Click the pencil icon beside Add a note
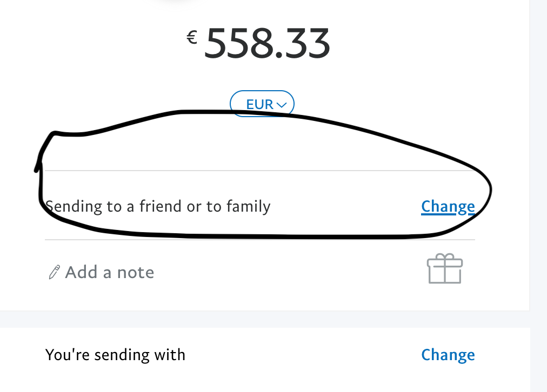The height and width of the screenshot is (392, 547). (54, 272)
